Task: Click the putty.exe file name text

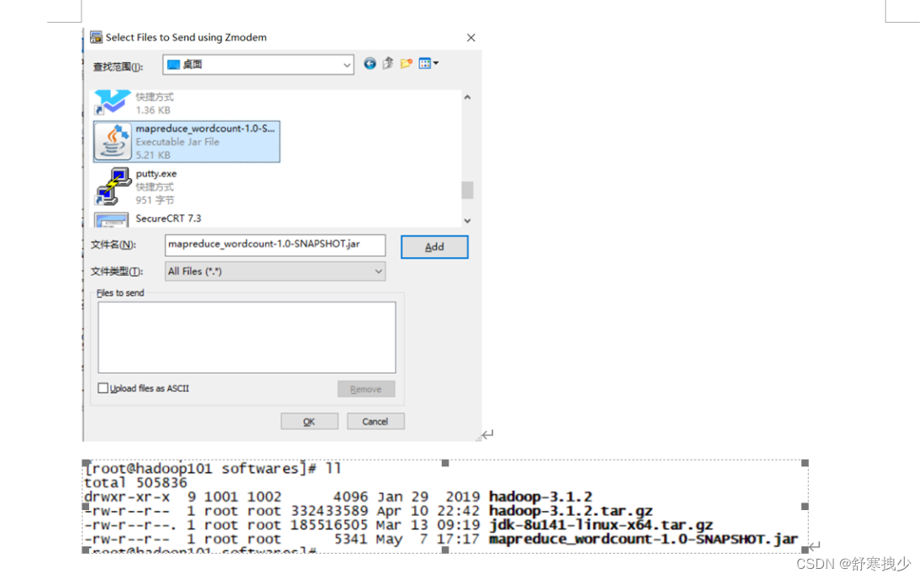Action: pos(156,173)
